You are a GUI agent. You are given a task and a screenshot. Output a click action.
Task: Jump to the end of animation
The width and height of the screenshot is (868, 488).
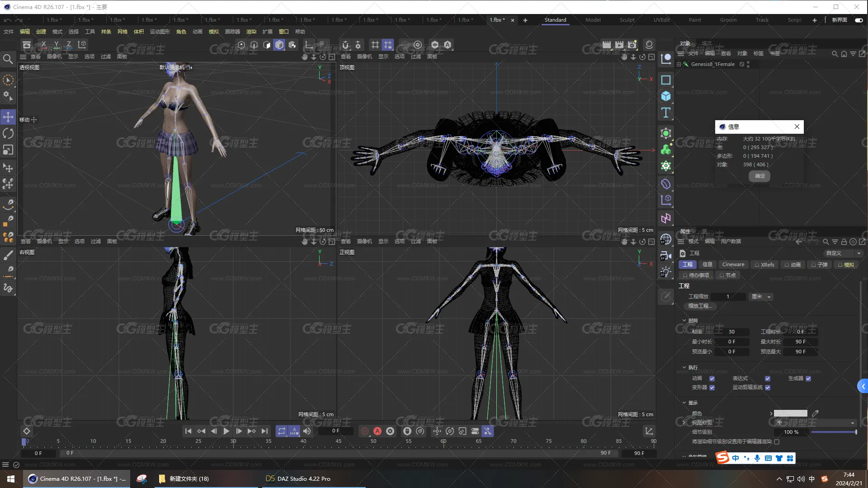point(264,431)
